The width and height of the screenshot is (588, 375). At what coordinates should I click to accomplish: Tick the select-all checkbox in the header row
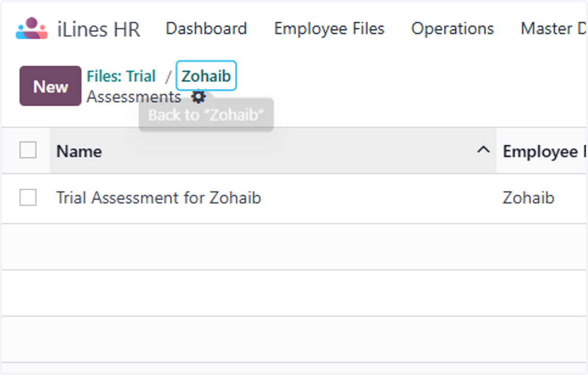pos(28,150)
